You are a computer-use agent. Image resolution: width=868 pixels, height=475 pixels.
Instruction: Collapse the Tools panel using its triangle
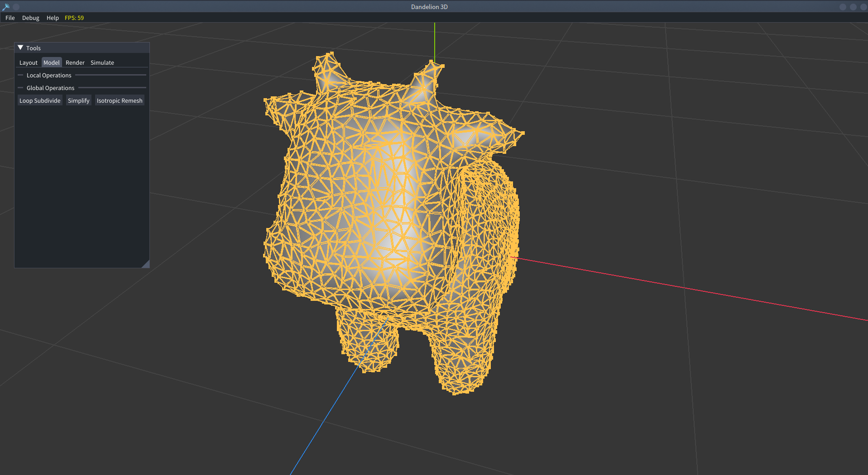tap(20, 47)
